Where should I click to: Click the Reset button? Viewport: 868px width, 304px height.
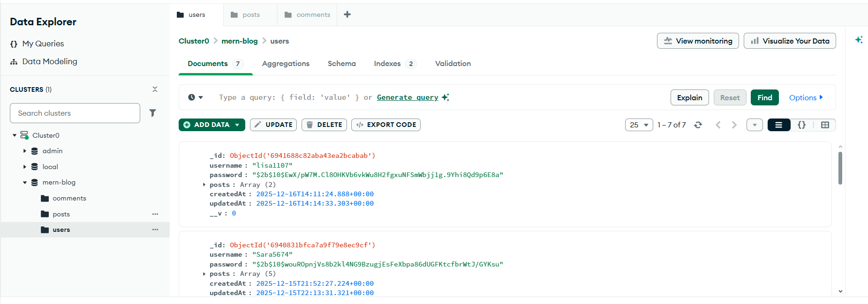[x=730, y=97]
